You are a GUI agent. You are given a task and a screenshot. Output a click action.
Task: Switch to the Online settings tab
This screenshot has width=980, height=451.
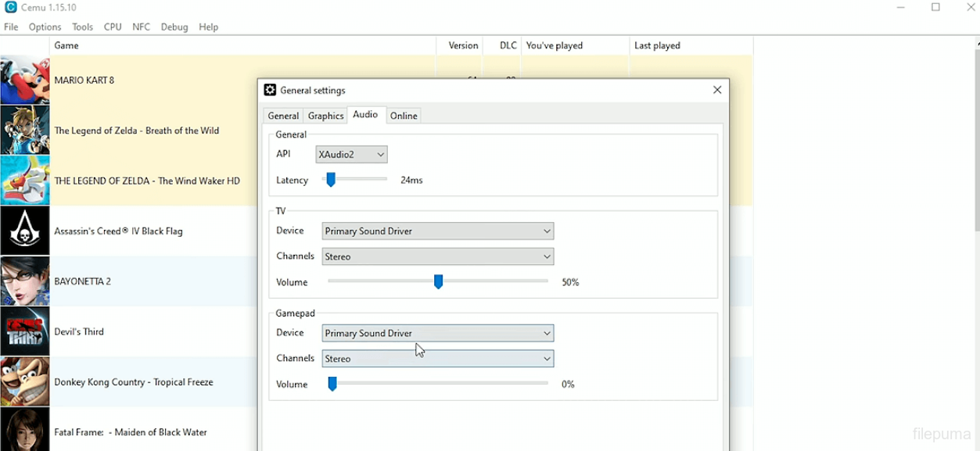[x=404, y=116]
